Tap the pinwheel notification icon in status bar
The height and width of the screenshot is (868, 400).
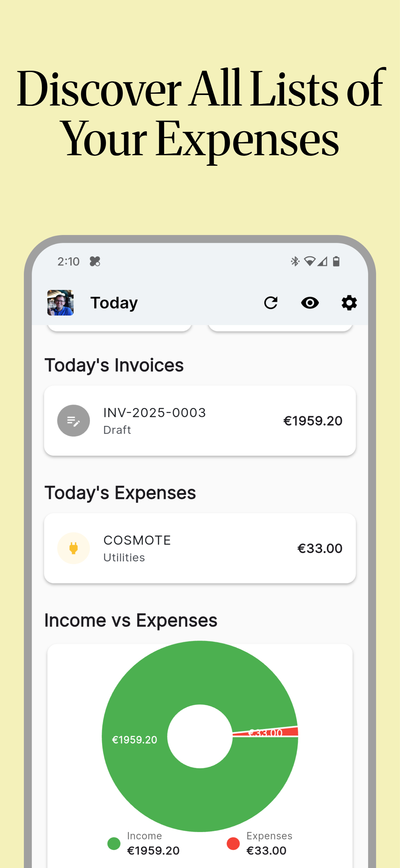point(95,261)
